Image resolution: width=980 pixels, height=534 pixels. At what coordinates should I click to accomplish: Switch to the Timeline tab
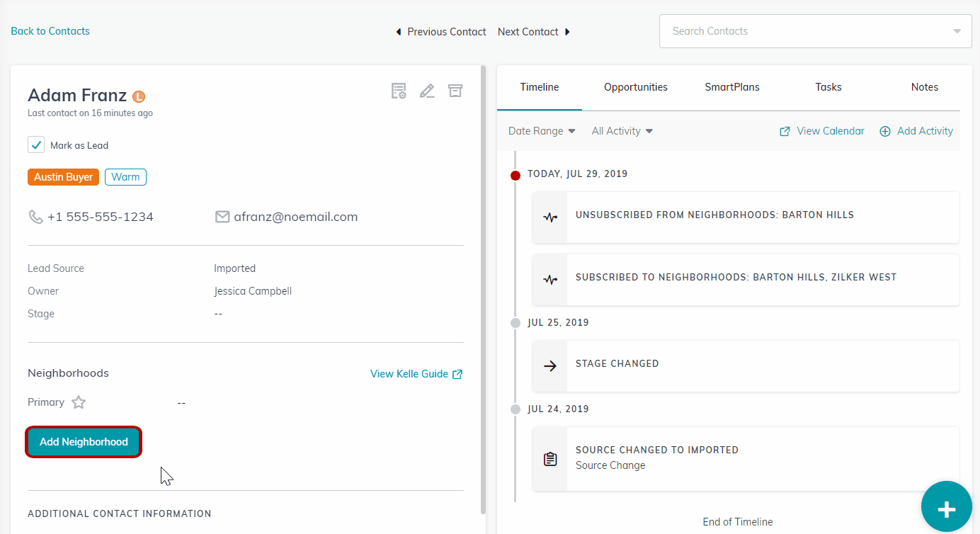[x=540, y=87]
